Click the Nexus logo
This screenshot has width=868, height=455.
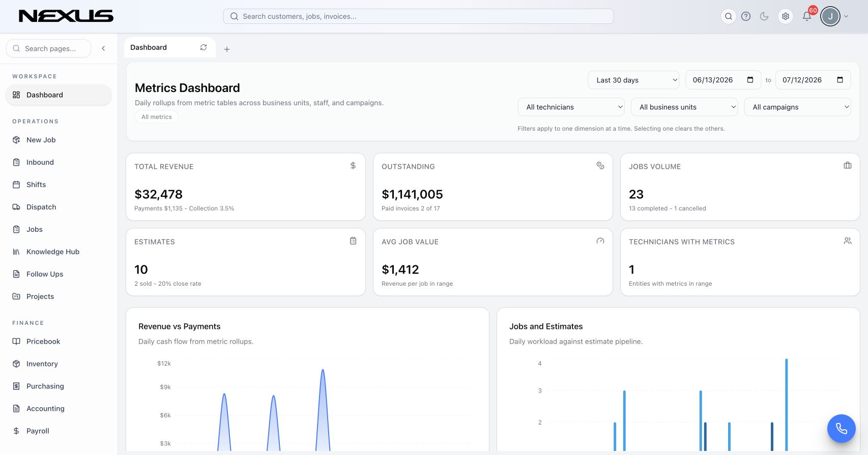66,16
